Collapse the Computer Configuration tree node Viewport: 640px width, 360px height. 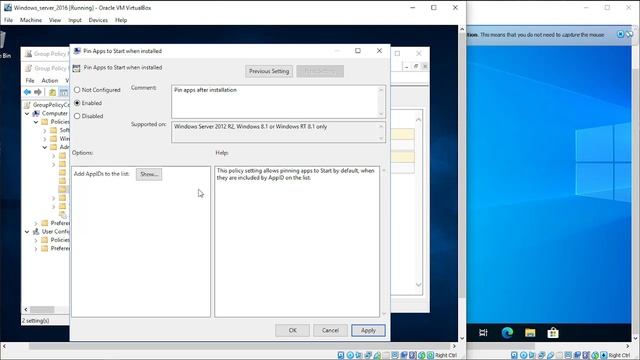click(x=27, y=113)
